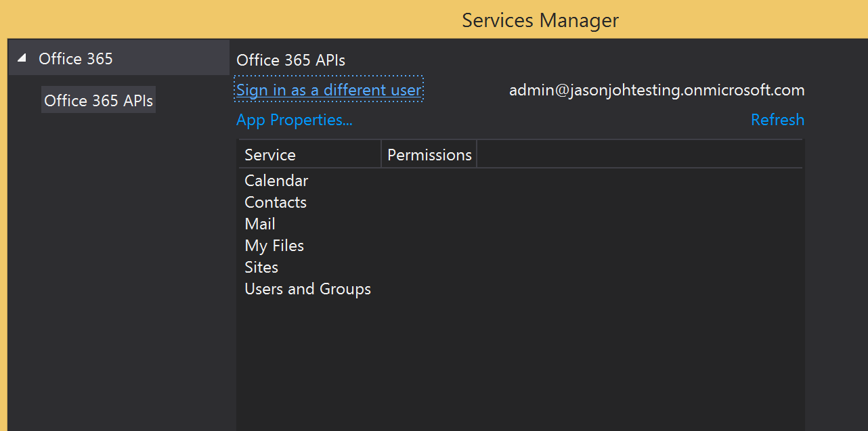The width and height of the screenshot is (868, 431).
Task: Select the Calendar service row
Action: [276, 181]
